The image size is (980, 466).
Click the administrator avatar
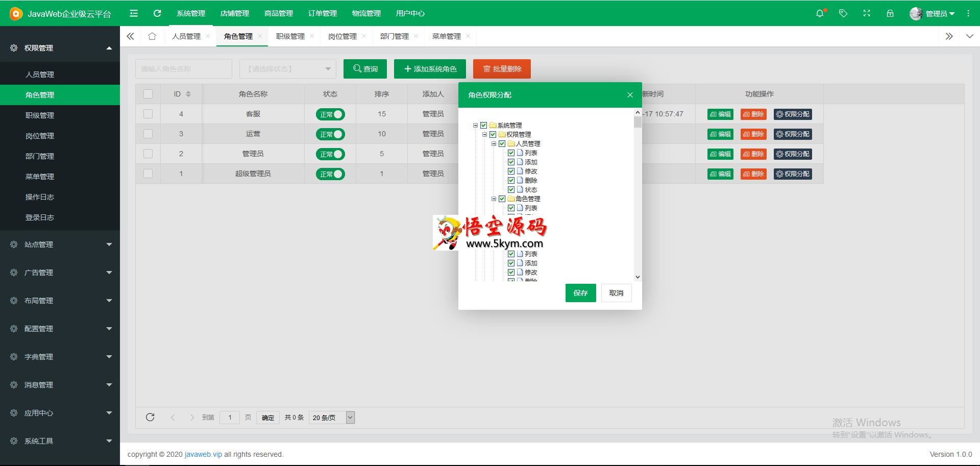point(916,14)
